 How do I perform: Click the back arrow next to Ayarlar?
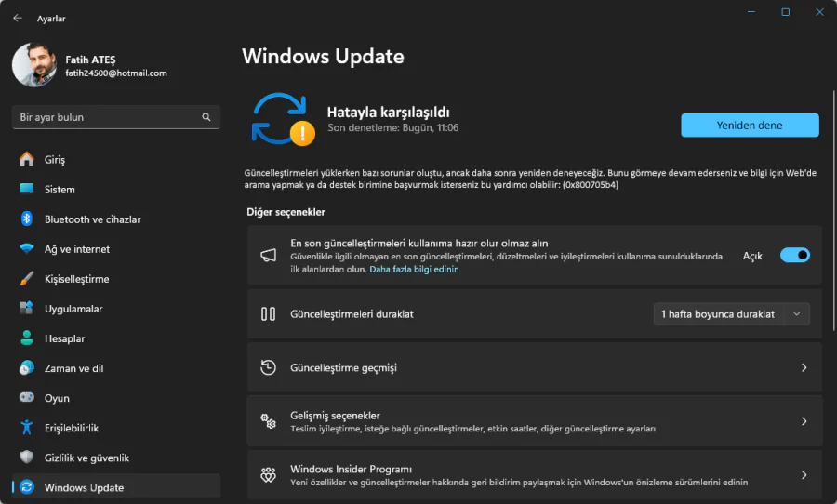click(x=18, y=19)
